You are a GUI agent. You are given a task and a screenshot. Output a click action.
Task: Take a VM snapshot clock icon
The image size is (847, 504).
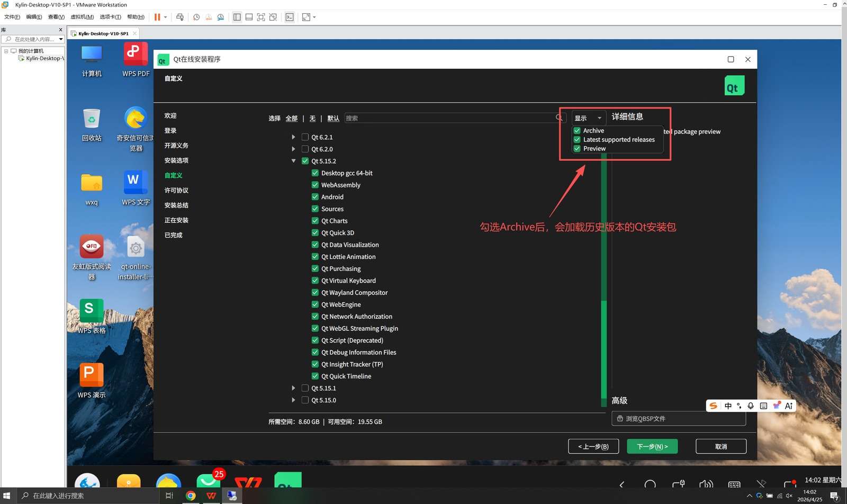196,17
